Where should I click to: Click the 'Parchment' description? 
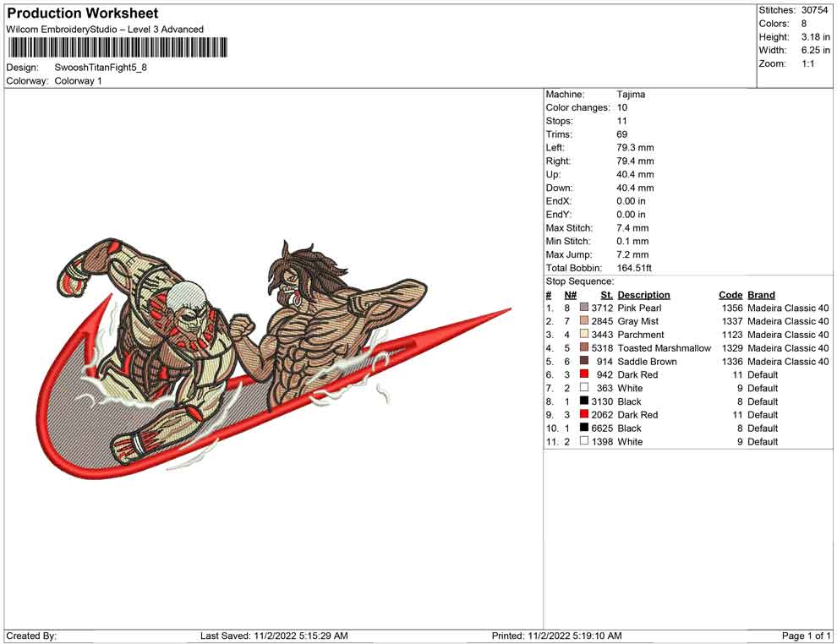pos(641,335)
